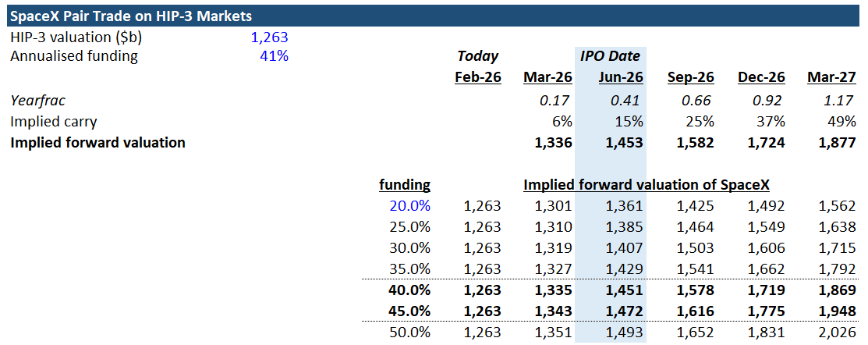868x345 pixels.
Task: Select the implied carry 6% cell
Action: pyautogui.click(x=562, y=121)
